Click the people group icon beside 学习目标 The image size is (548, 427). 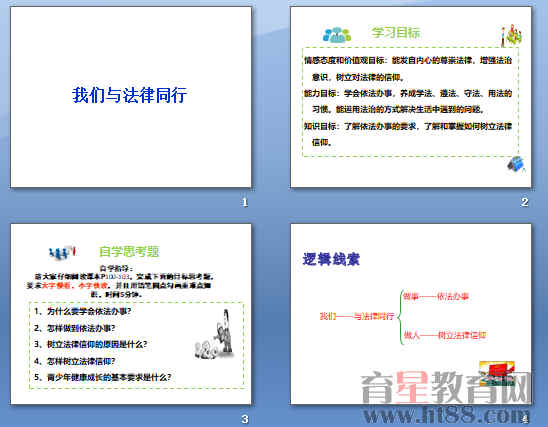click(x=337, y=35)
